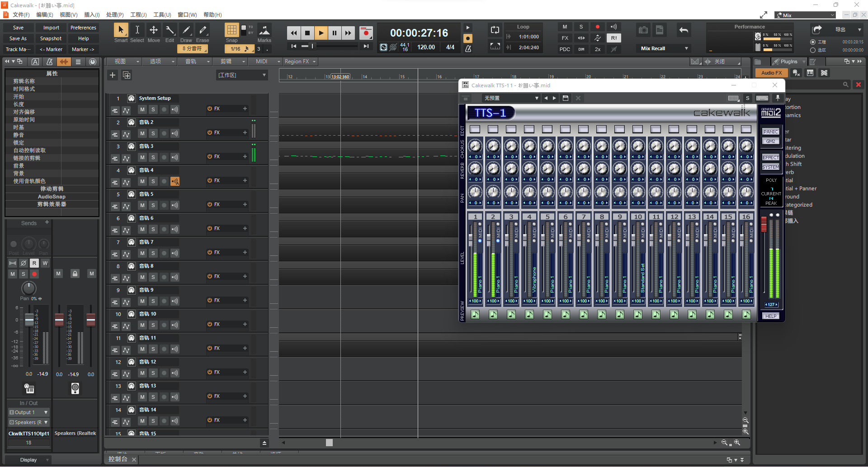The height and width of the screenshot is (467, 868).
Task: Select the Draw pencil tool
Action: tap(186, 30)
